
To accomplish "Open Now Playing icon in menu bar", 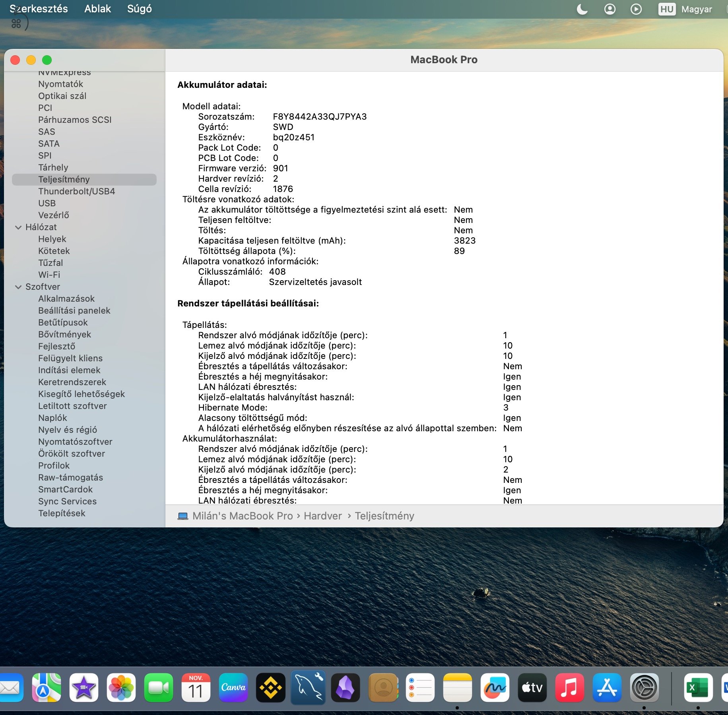I will click(x=636, y=9).
